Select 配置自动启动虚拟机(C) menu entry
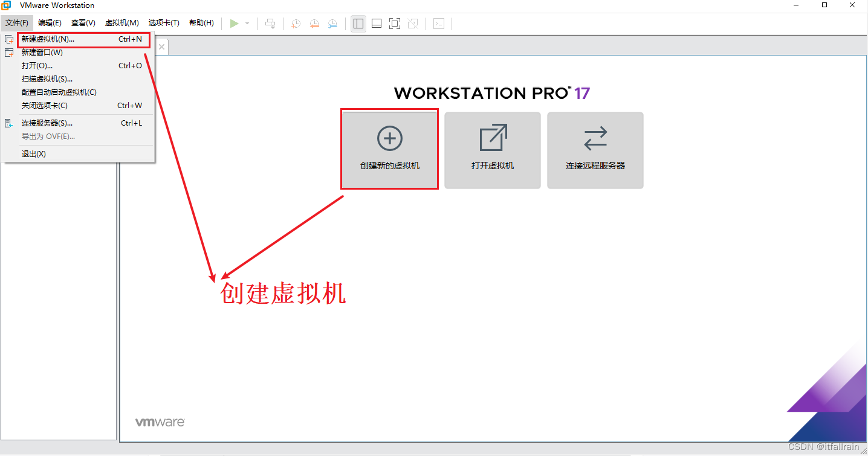The image size is (868, 456). pyautogui.click(x=78, y=92)
